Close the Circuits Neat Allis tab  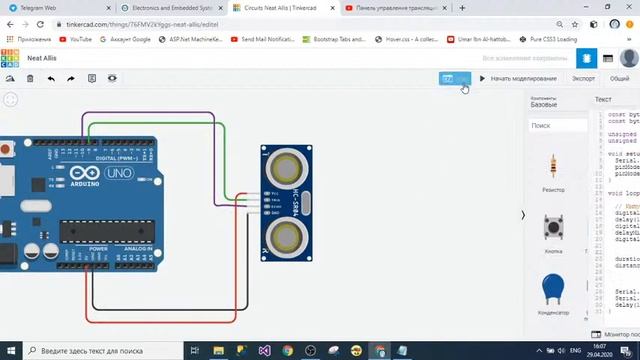(333, 8)
